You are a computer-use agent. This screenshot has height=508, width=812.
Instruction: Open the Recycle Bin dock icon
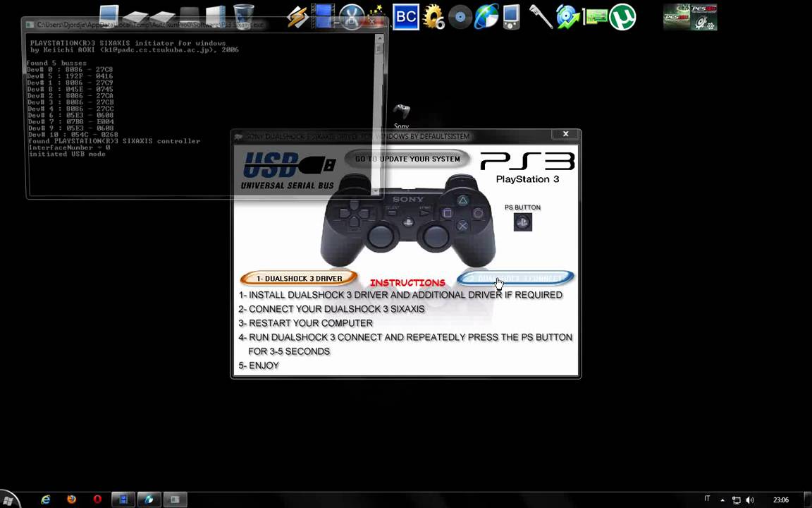[243, 17]
